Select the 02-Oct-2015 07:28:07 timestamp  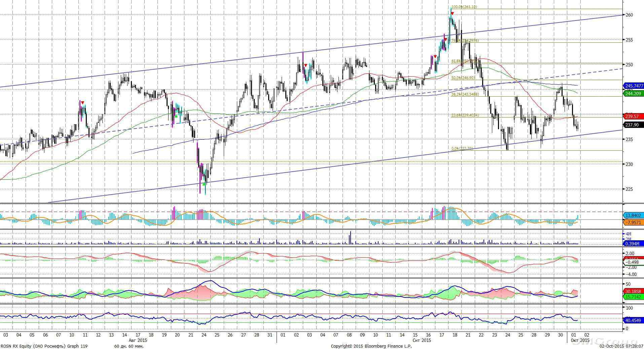622,346
